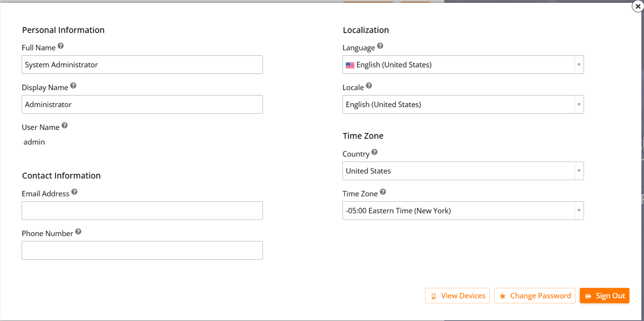Open the Change Password dialog
This screenshot has width=644, height=321.
pyautogui.click(x=535, y=296)
